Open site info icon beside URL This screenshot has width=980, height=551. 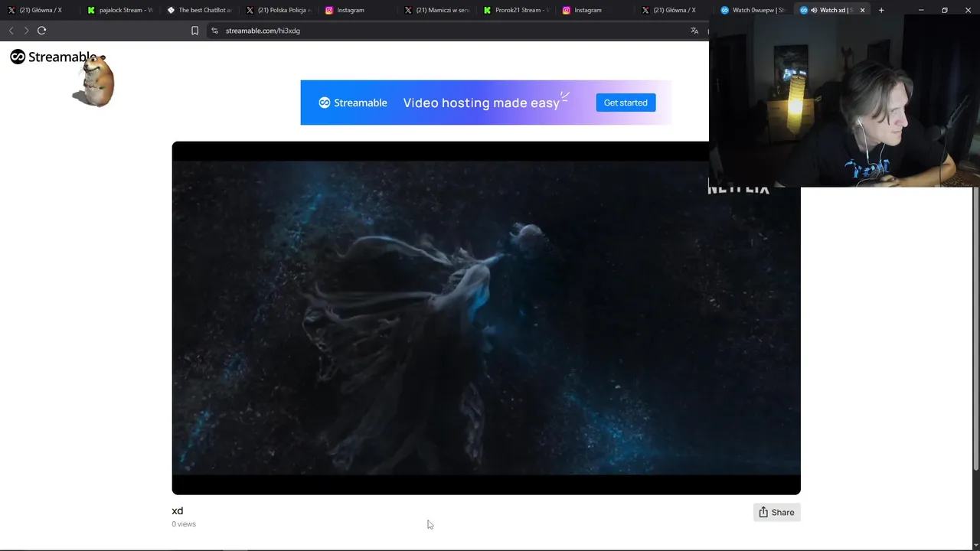(214, 31)
